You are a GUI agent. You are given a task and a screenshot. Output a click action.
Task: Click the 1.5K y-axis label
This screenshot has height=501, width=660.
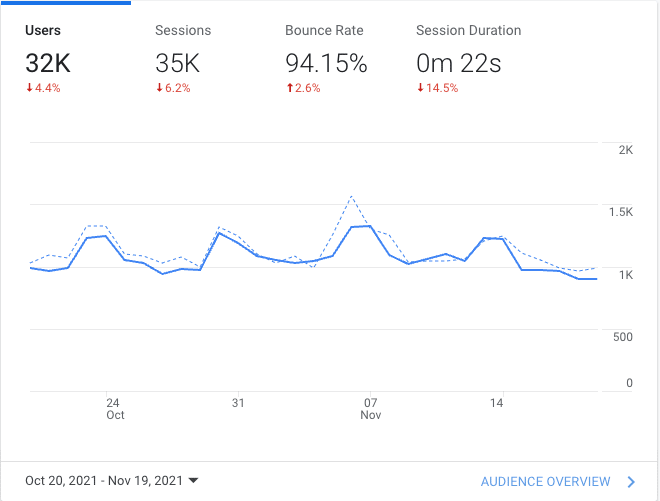[621, 212]
